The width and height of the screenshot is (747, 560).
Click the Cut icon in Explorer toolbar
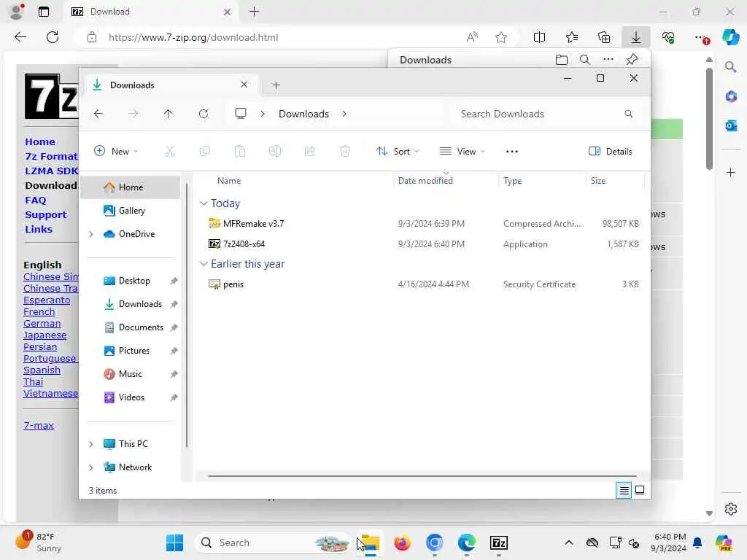pyautogui.click(x=169, y=152)
